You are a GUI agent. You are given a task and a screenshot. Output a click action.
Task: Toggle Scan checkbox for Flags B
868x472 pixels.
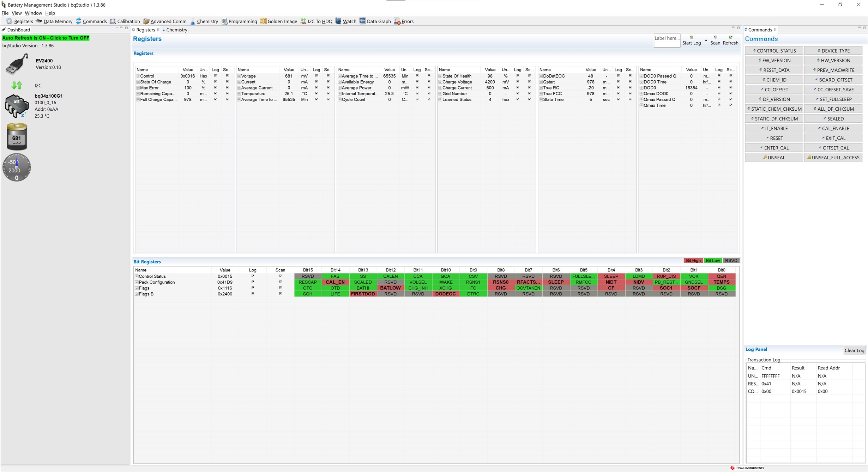point(280,294)
